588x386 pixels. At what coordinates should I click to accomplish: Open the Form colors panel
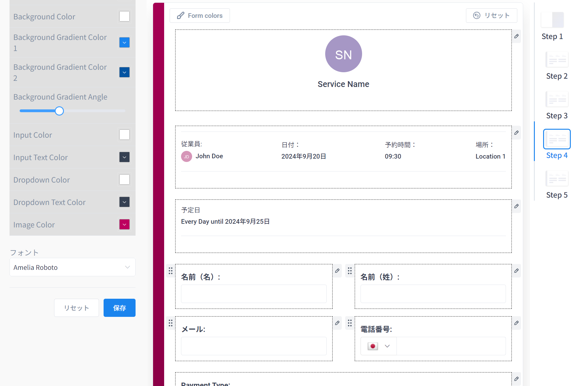click(x=200, y=16)
